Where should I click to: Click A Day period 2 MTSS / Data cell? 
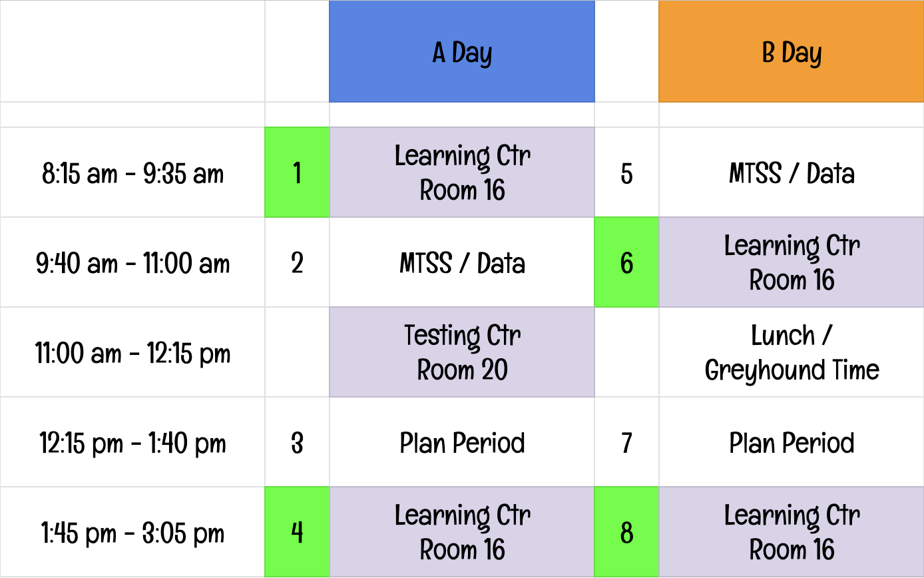coord(461,262)
